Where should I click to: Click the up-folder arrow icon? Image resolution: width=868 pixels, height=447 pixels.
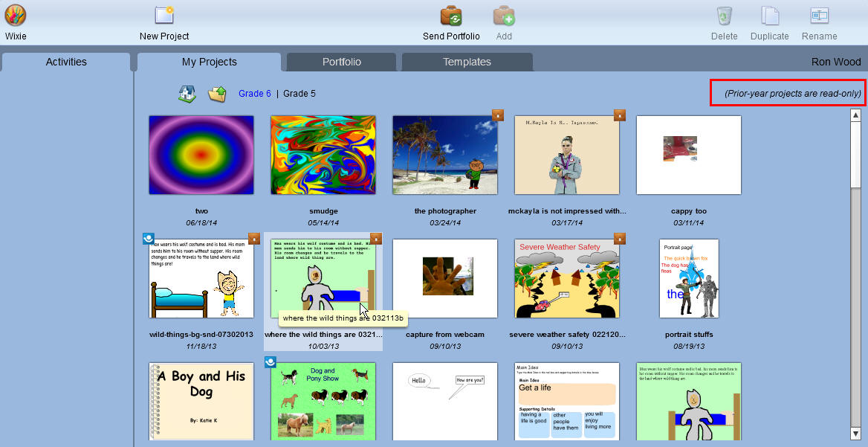(x=217, y=94)
